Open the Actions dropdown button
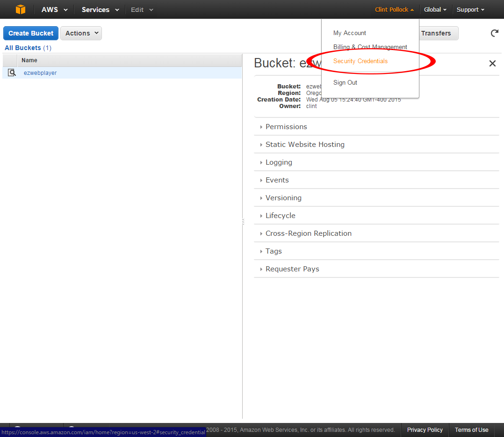504x437 pixels. click(81, 33)
